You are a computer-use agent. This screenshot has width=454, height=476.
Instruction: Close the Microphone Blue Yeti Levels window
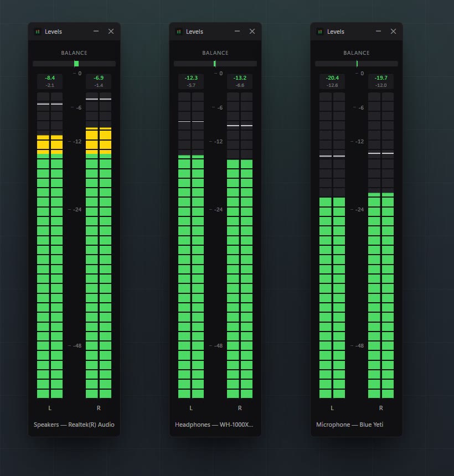[x=393, y=31]
